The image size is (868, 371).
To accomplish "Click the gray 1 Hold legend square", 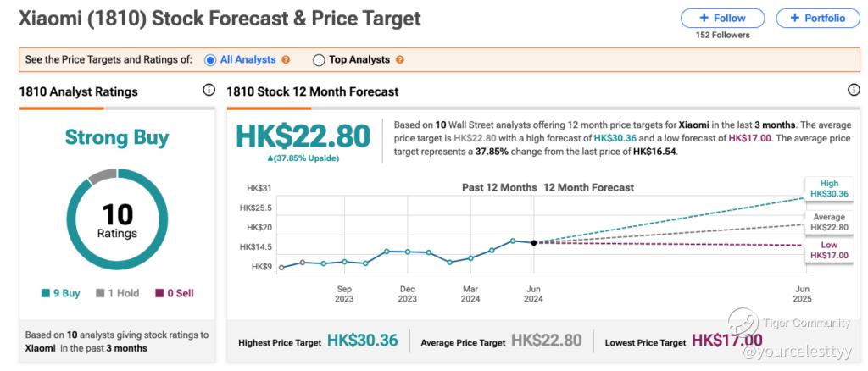I will pos(100,294).
